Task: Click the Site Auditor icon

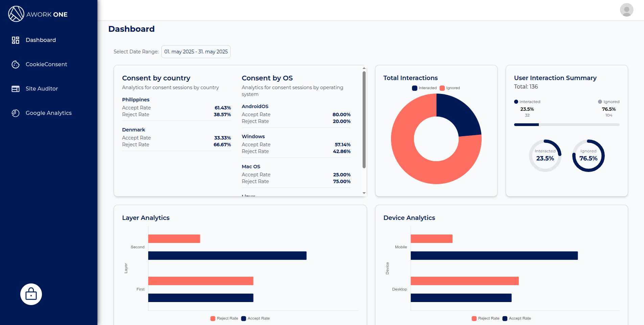Action: coord(16,89)
